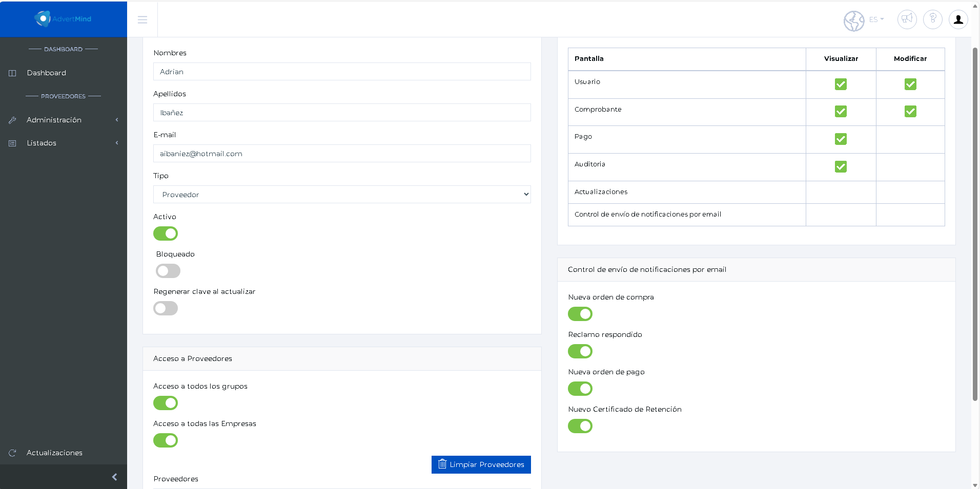Click the page vertical scrollbar
The image size is (980, 489).
(x=975, y=224)
